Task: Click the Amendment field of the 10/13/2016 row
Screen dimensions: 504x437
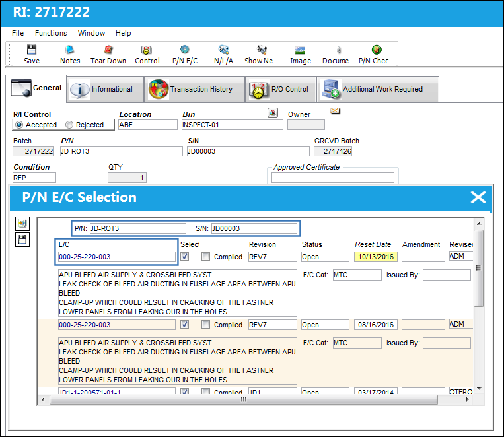Action: [423, 257]
